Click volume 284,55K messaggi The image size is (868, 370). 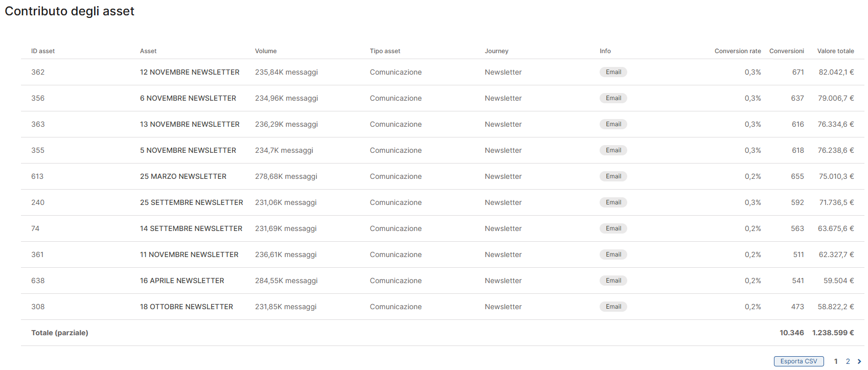tap(286, 281)
